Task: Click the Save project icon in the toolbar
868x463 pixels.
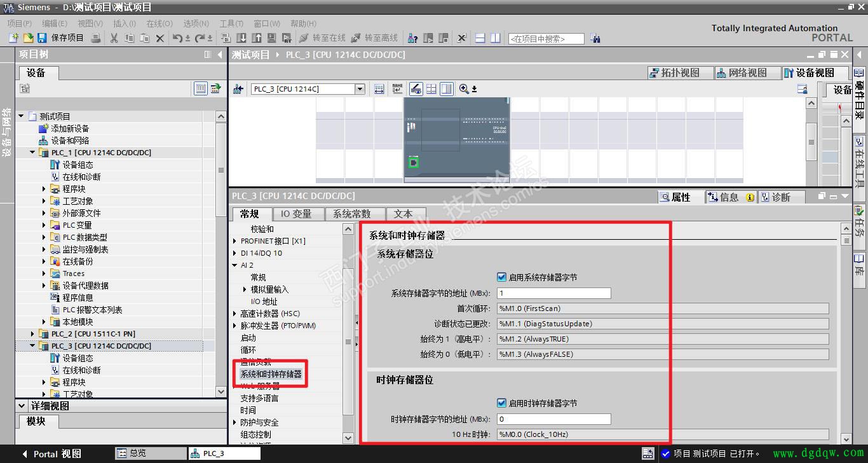Action: pyautogui.click(x=42, y=38)
